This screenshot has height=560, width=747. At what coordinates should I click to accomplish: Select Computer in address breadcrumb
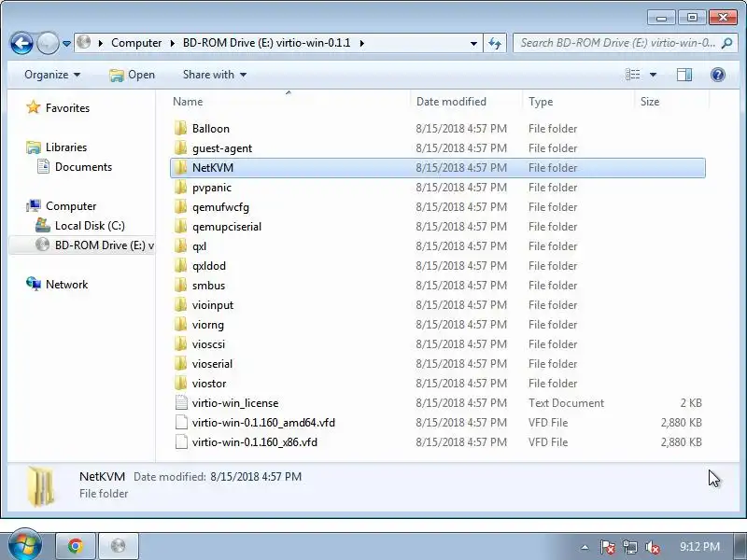click(136, 43)
